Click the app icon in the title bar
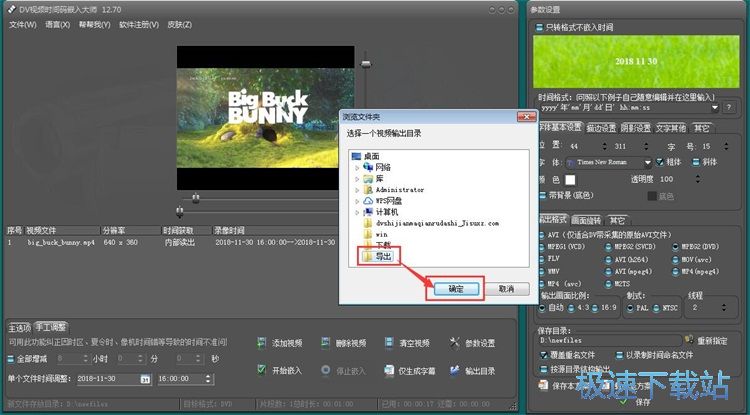 point(12,9)
